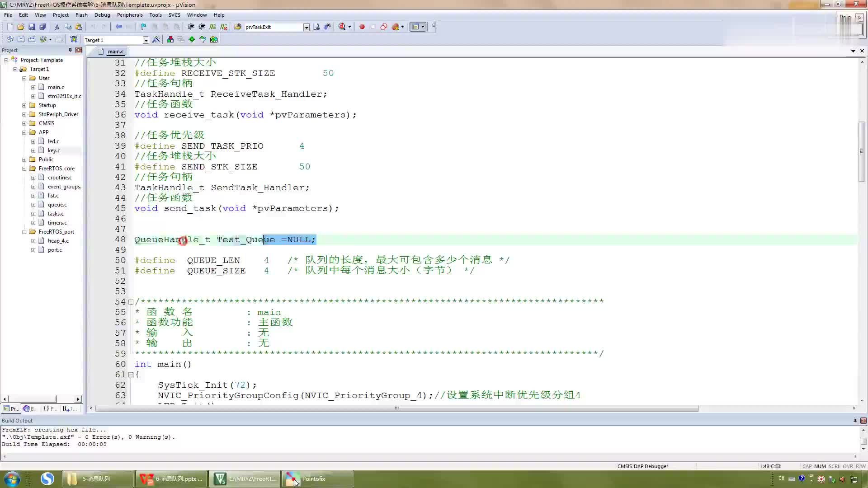This screenshot has height=488, width=868.
Task: Disable all breakpoints icon
Action: (x=383, y=27)
